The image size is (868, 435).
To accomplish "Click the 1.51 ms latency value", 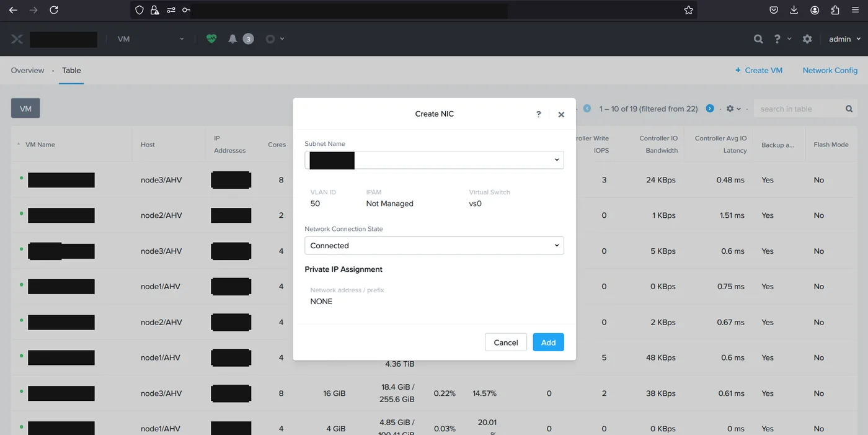I will click(x=731, y=215).
